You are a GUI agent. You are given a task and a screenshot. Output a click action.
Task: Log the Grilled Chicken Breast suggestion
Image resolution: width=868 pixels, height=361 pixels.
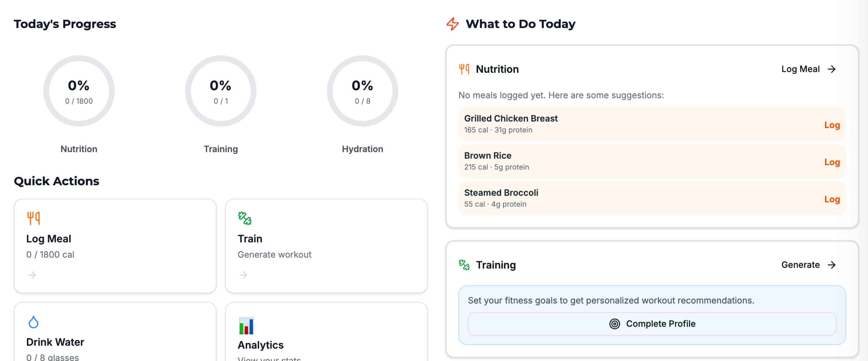pos(832,125)
